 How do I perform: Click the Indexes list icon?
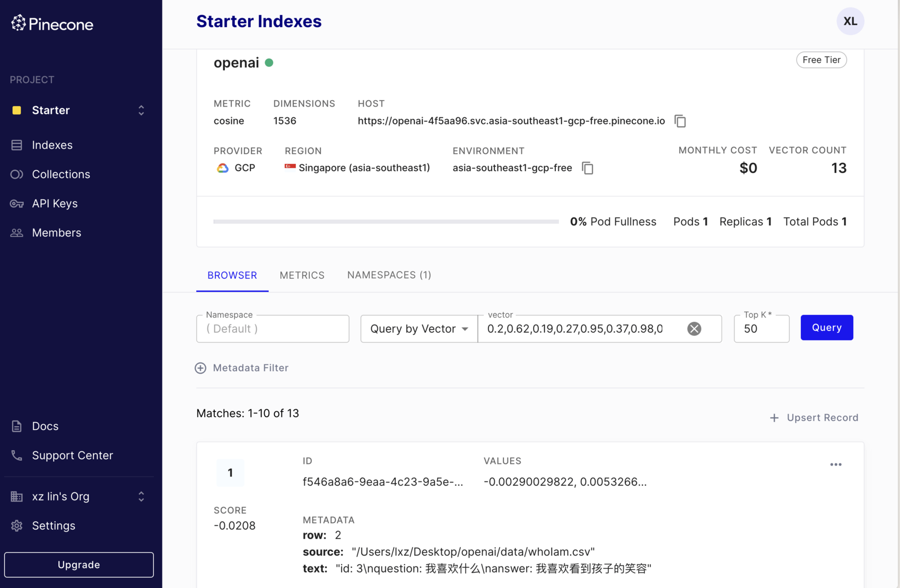tap(17, 145)
